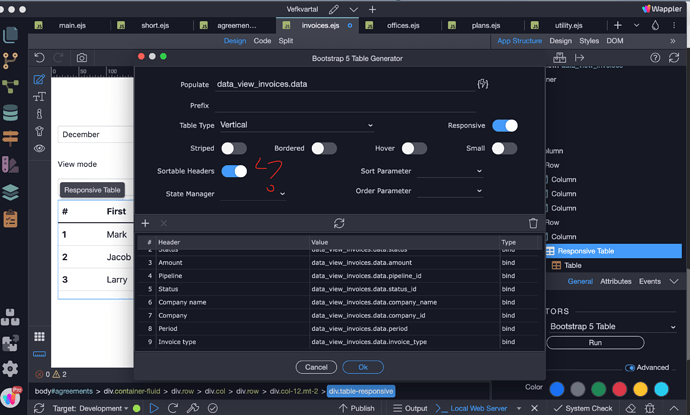
Task: Click the add row plus icon in table generator
Action: coord(145,224)
